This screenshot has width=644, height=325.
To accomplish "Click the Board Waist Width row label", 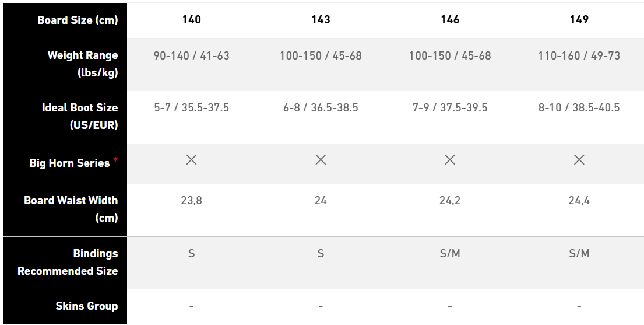I will 71,209.
